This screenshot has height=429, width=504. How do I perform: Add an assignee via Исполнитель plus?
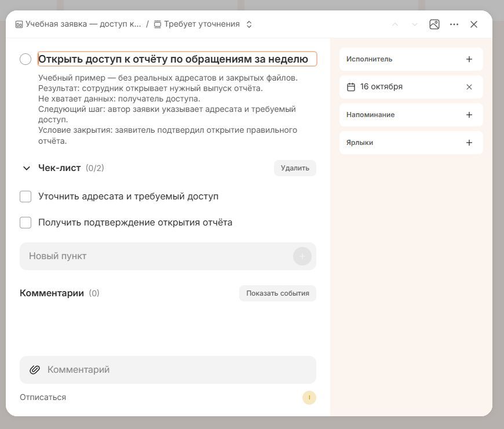pyautogui.click(x=469, y=59)
